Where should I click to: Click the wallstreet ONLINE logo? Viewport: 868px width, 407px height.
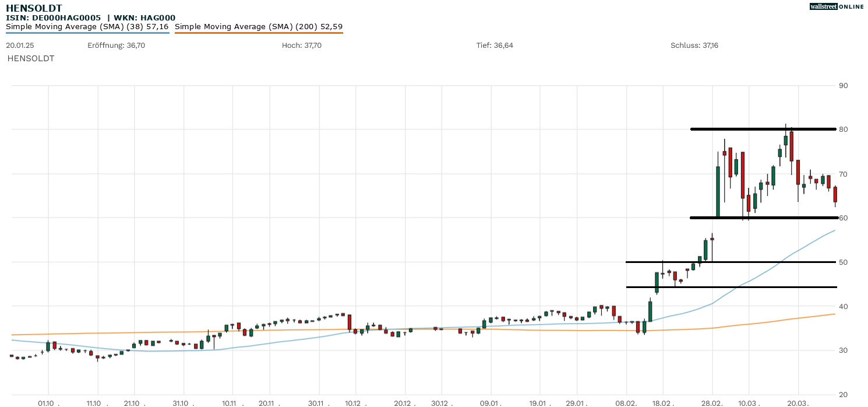tap(837, 6)
